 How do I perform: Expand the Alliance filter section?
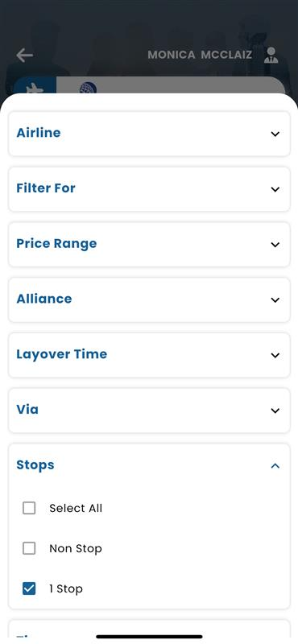149,299
